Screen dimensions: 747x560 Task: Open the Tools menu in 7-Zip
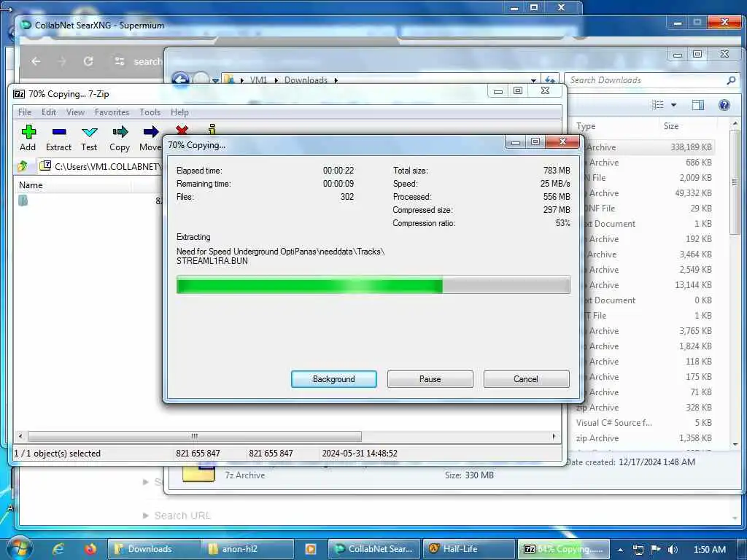(150, 112)
